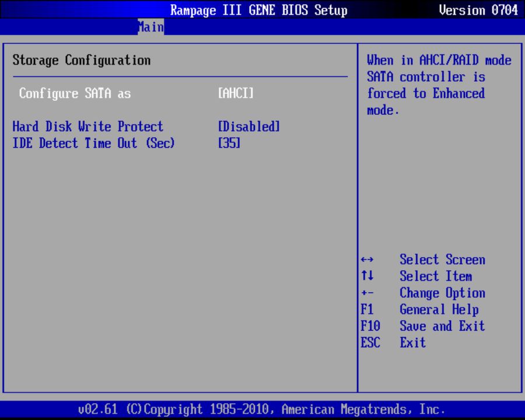Change the [35] time out value
The width and height of the screenshot is (525, 420).
[x=229, y=143]
